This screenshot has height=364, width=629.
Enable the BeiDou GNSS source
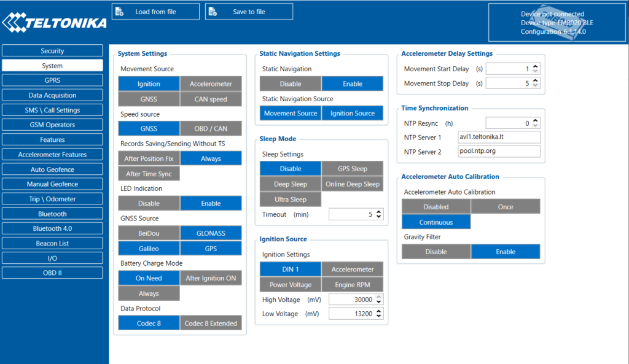click(x=149, y=233)
